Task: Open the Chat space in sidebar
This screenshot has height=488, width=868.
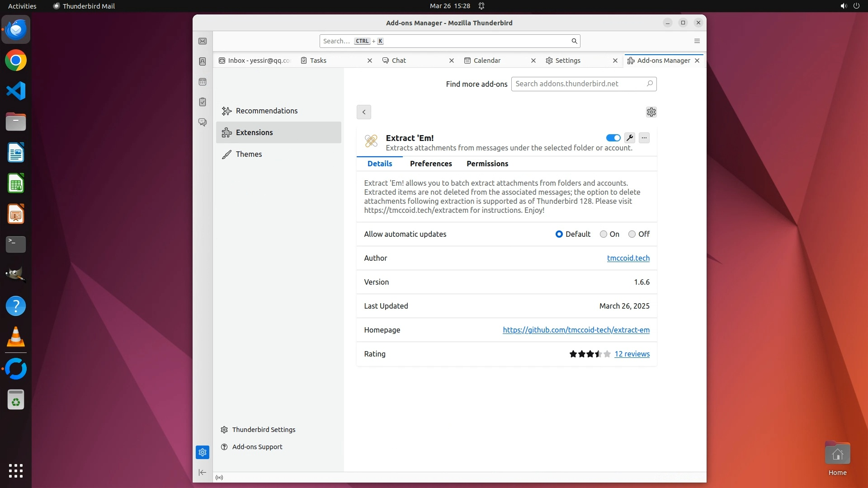Action: (203, 122)
